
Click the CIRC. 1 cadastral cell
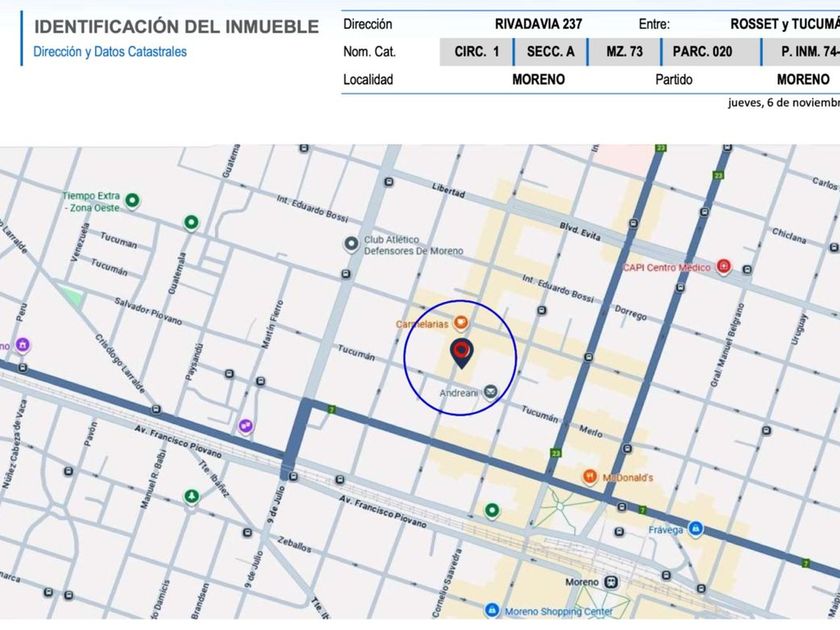pos(476,52)
